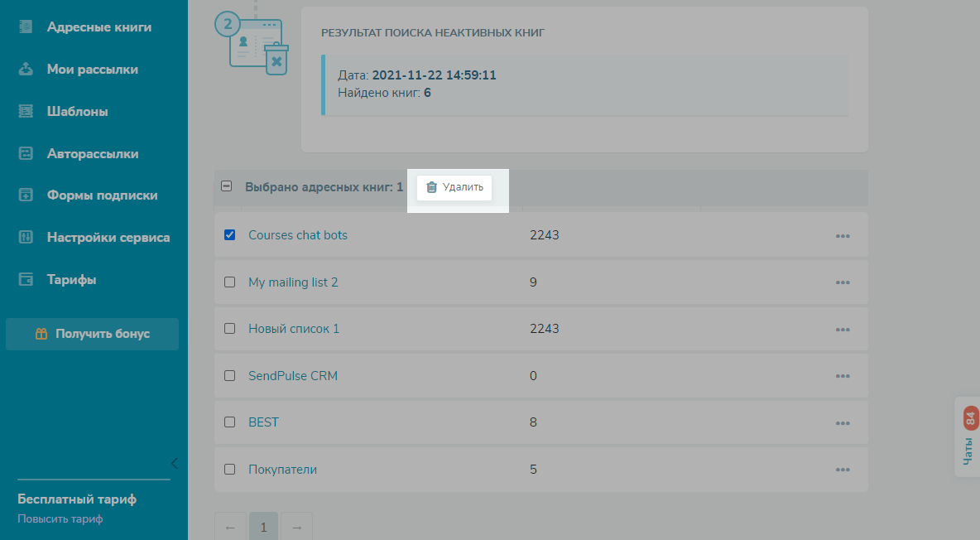Click the count 5 in the Покупатели row

coord(533,470)
